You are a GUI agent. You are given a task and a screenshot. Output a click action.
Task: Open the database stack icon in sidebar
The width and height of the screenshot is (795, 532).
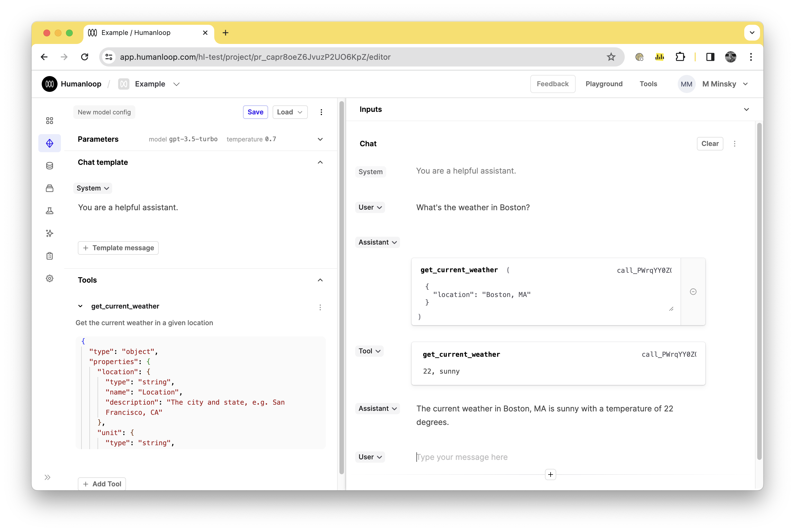pos(50,166)
